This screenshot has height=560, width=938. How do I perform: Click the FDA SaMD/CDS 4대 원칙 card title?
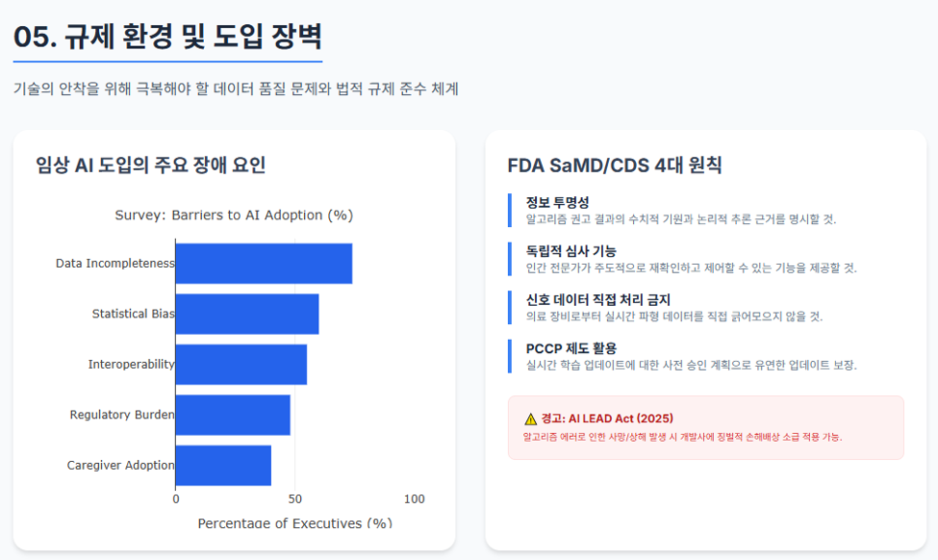click(x=615, y=165)
